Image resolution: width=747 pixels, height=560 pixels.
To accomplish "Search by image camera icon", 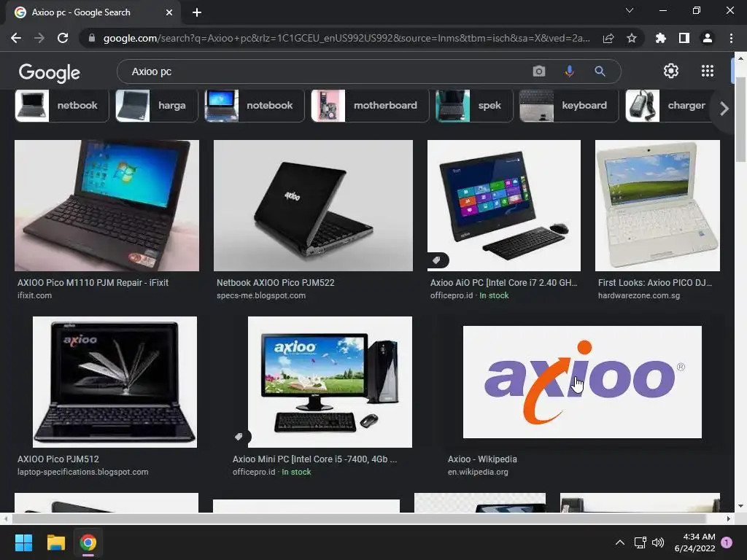I will point(539,71).
